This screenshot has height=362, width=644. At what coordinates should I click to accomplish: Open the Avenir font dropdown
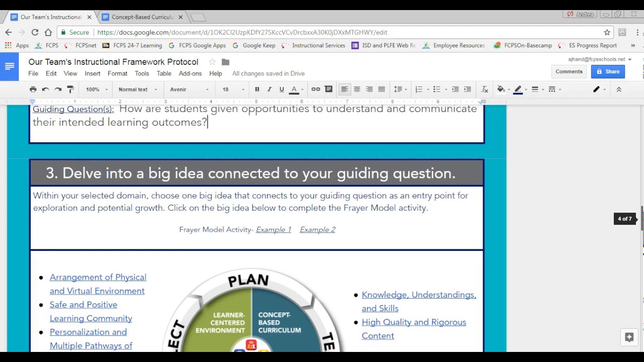pyautogui.click(x=189, y=89)
